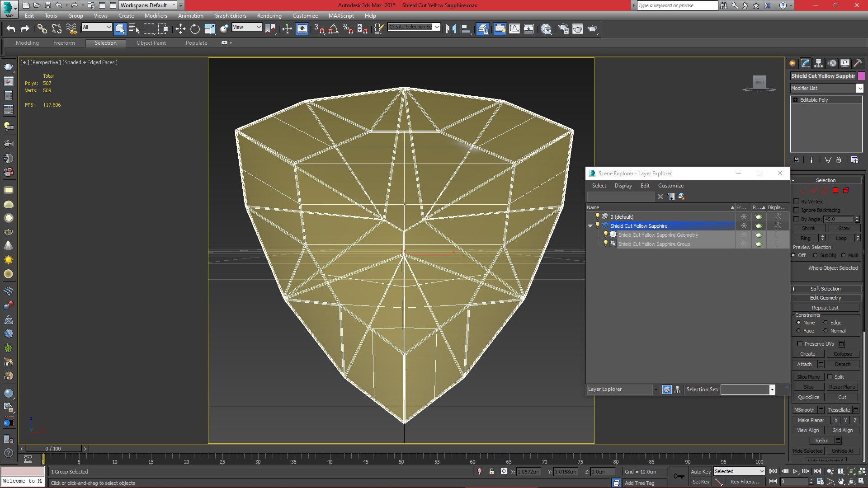The image size is (868, 488).
Task: Select Polygon sub-object level icon
Action: [x=835, y=191]
